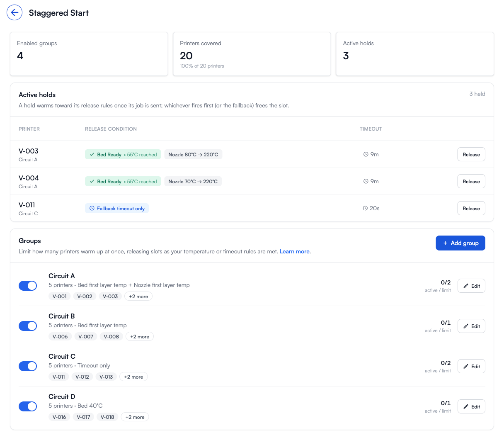Image resolution: width=504 pixels, height=440 pixels.
Task: Click the clock icon in Fallback timeout badge
Action: (92, 208)
